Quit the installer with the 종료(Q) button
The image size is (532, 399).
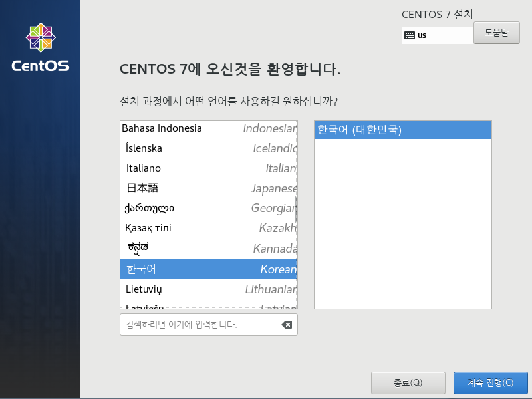pyautogui.click(x=408, y=383)
